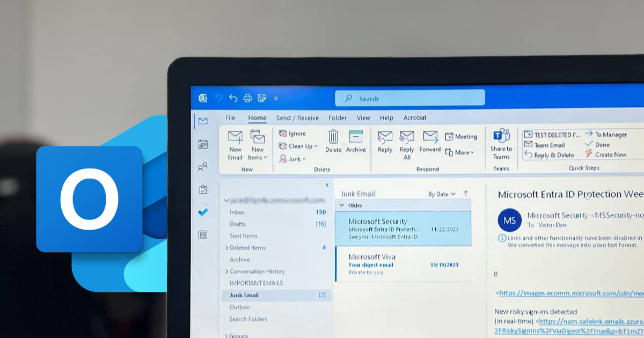The height and width of the screenshot is (338, 644).
Task: Click the Outlook app icon in title bar
Action: click(203, 98)
